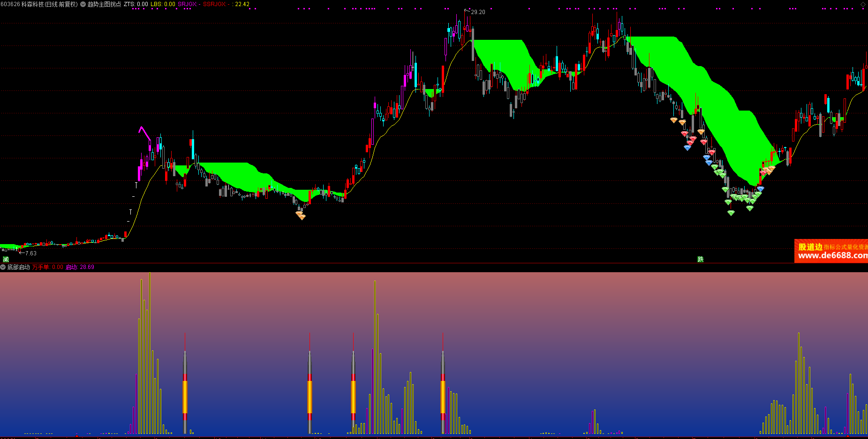Click the first red-yellow signal bar in subchart
Image resolution: width=868 pixels, height=439 pixels.
pos(185,383)
